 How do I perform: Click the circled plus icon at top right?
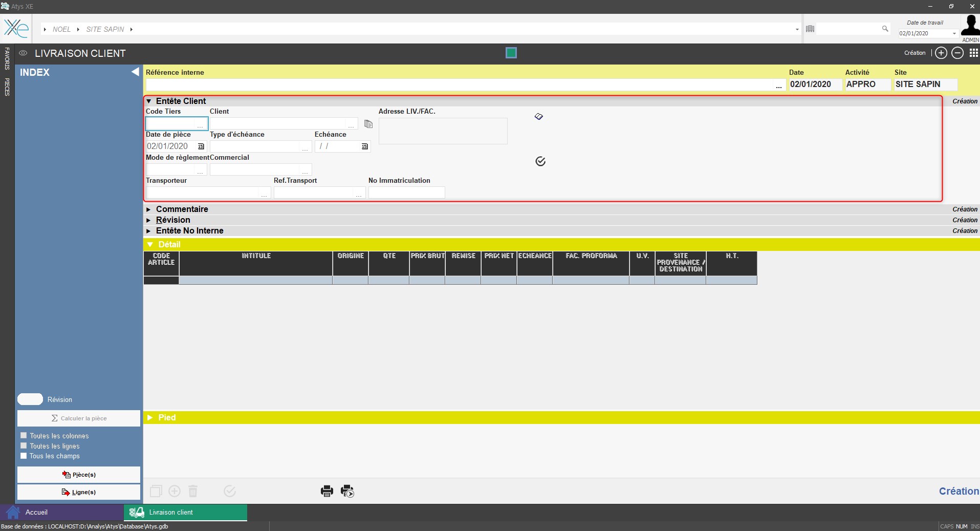tap(941, 53)
